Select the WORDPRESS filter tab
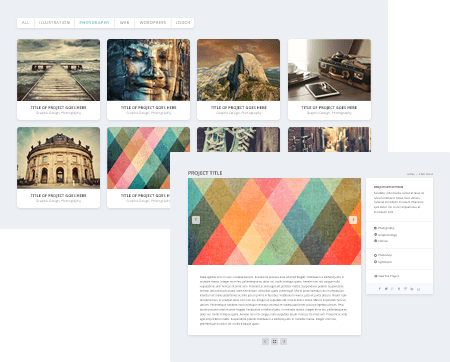 (153, 23)
